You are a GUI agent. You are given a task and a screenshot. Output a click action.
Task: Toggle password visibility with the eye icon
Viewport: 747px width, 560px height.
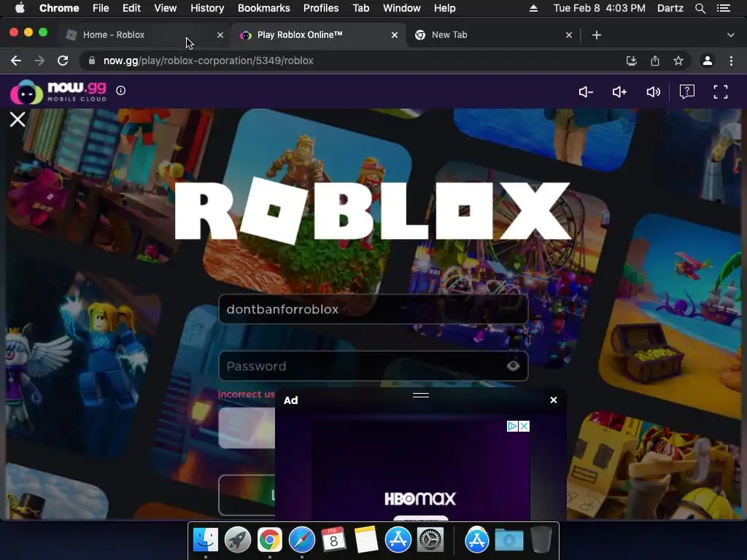pos(513,366)
